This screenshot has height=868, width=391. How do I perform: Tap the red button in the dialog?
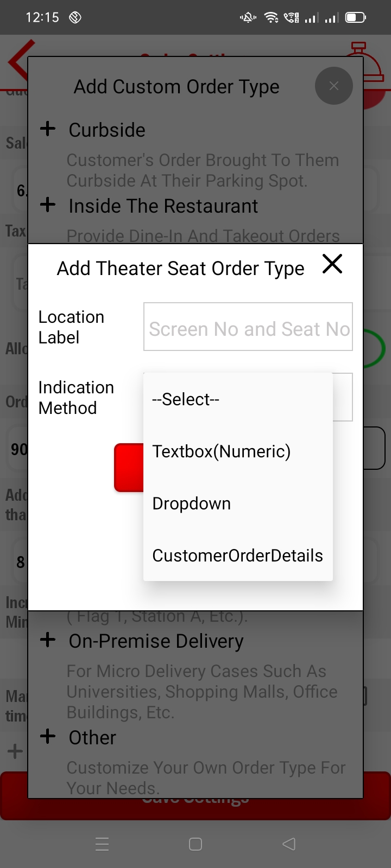129,468
